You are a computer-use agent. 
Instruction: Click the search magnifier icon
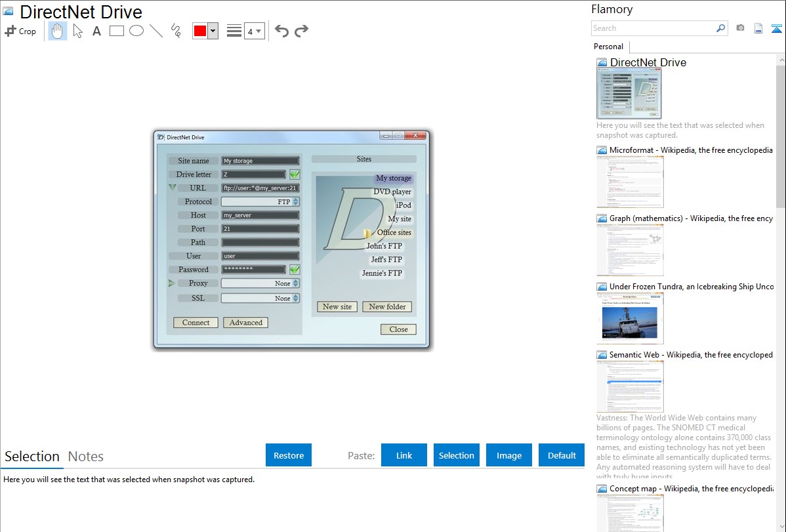click(x=721, y=28)
